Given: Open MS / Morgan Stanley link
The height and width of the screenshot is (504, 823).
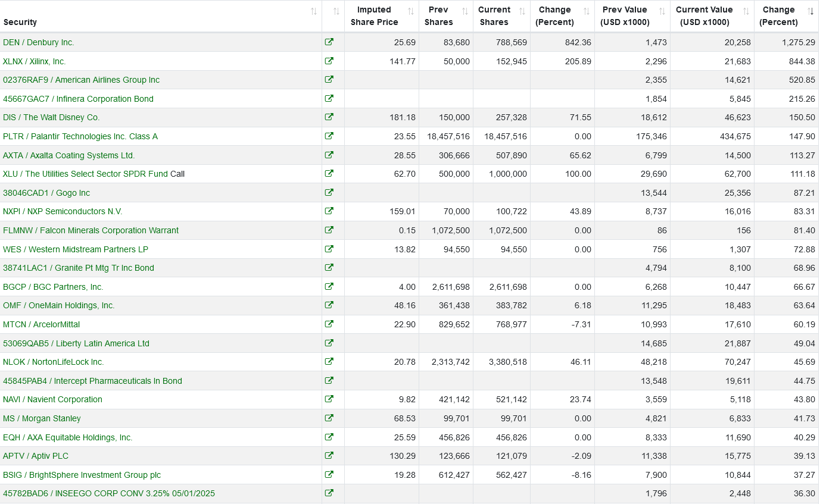Looking at the screenshot, I should (x=42, y=418).
